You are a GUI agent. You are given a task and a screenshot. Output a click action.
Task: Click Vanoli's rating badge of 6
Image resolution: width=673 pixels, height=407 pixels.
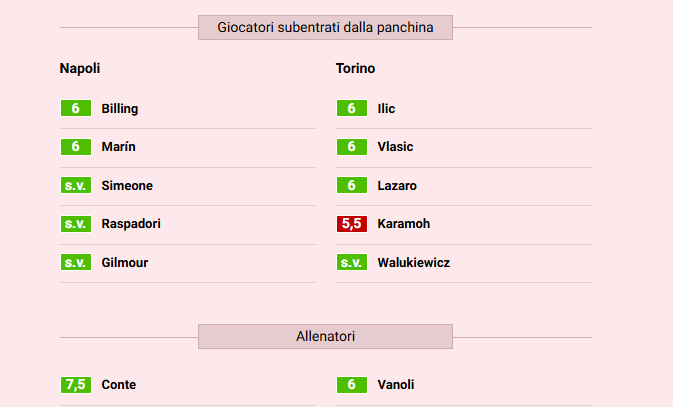351,385
